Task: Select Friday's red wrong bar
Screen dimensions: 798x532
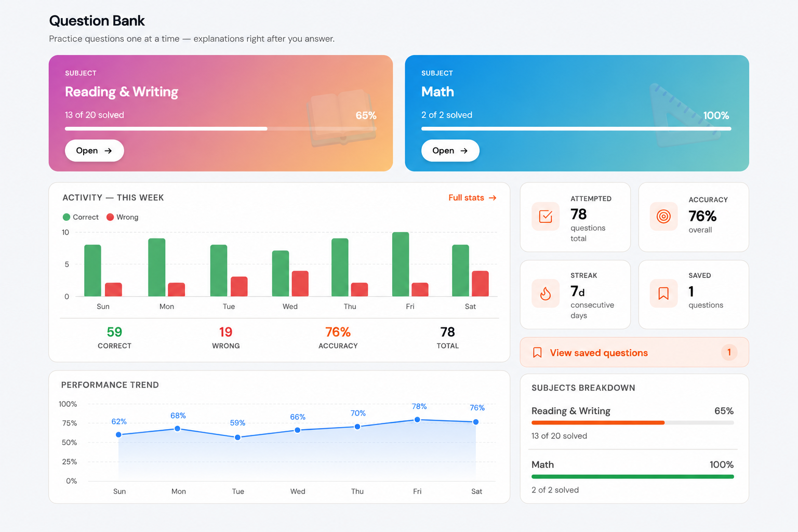Action: (420, 290)
